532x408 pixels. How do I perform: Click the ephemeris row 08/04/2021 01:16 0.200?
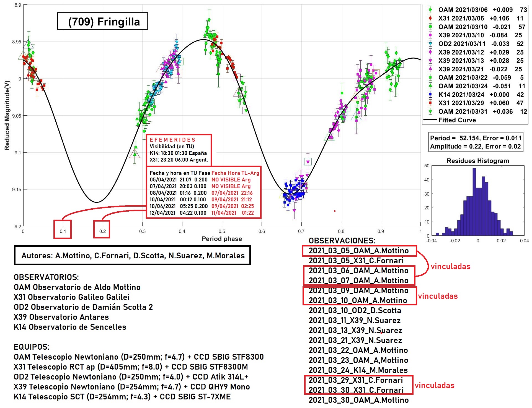178,193
